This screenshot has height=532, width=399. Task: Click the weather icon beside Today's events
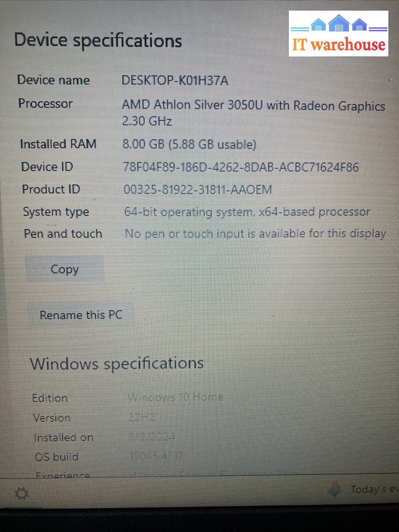point(335,489)
